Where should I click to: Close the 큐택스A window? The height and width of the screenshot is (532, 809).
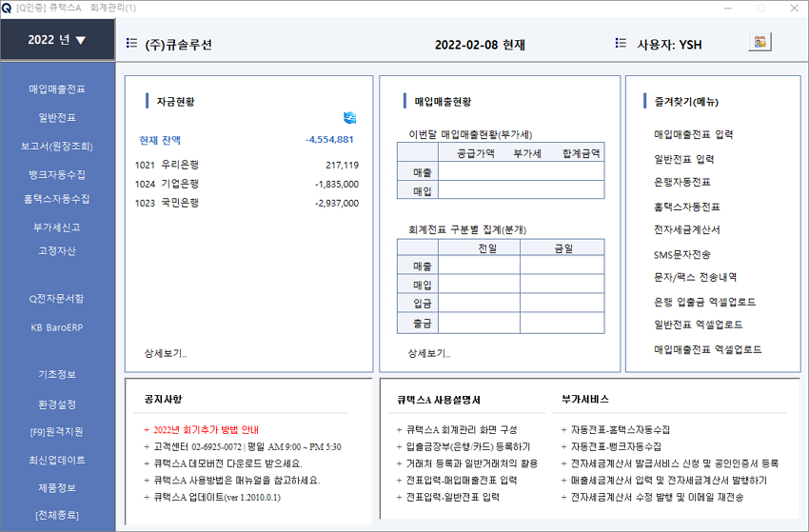[x=794, y=9]
